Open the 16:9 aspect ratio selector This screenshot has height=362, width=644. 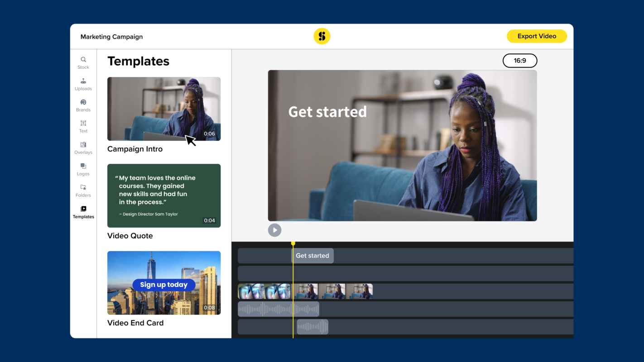tap(519, 60)
